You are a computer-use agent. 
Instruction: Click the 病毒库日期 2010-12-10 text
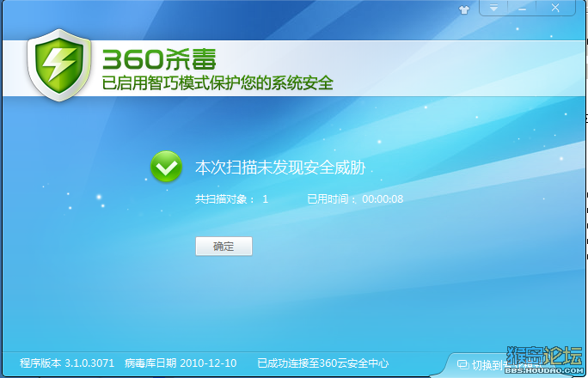point(181,363)
